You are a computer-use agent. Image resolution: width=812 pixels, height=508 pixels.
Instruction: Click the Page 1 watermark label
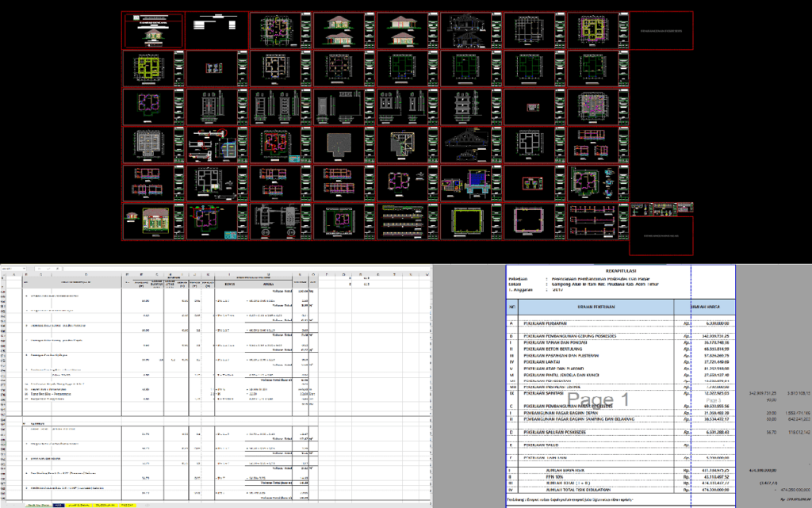[599, 398]
